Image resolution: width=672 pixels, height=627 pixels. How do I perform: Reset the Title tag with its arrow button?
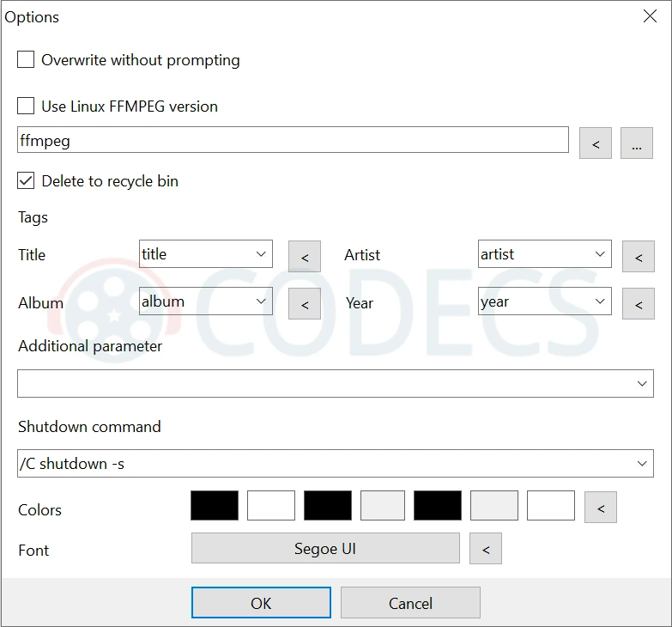(x=305, y=256)
